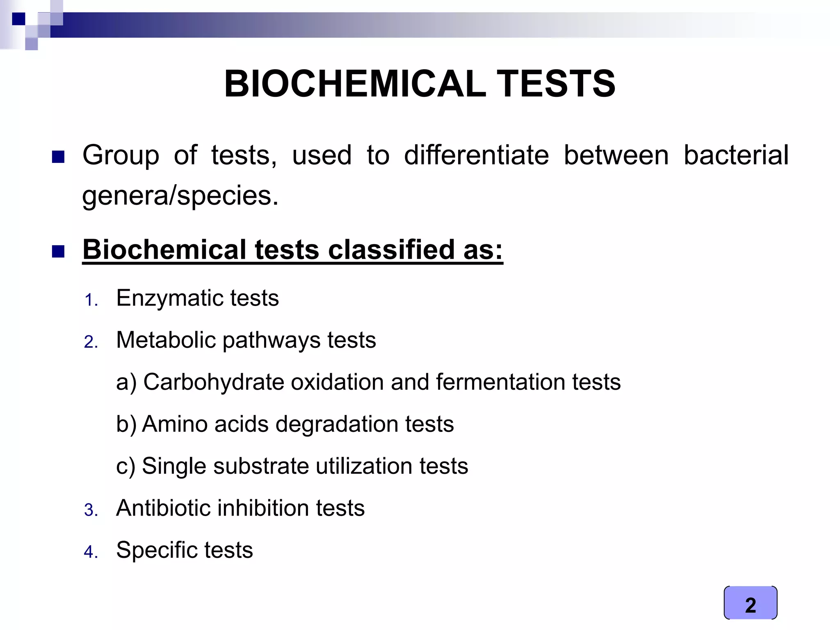Click the list number '1.' marker
The height and width of the screenshot is (630, 840).
click(91, 300)
